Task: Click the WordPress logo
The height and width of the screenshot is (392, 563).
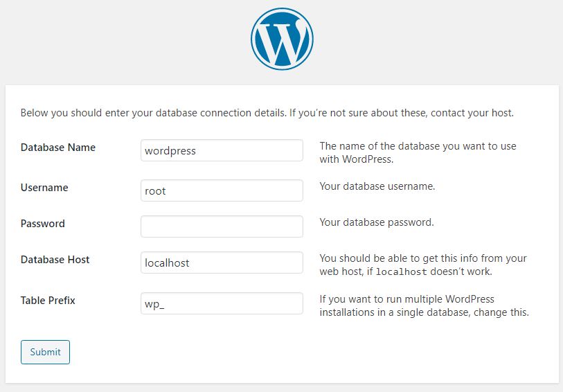Action: [x=282, y=39]
